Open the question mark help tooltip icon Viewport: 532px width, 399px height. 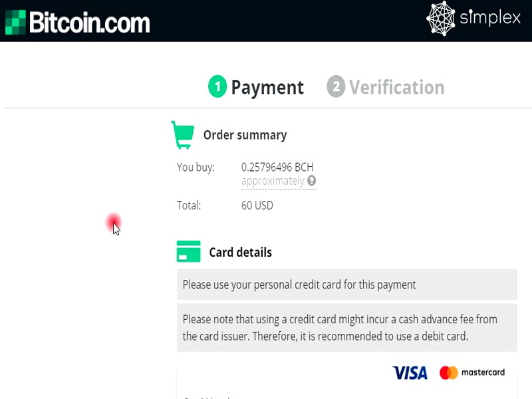(311, 181)
